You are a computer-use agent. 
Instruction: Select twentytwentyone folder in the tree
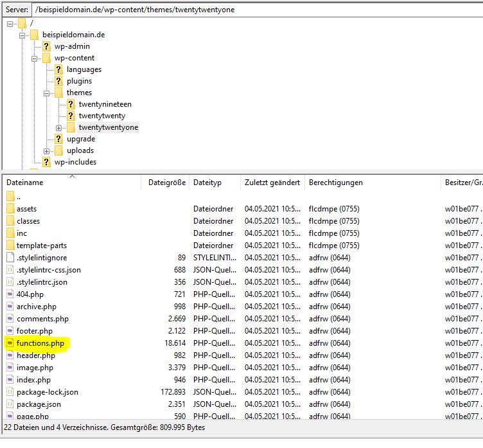click(109, 127)
